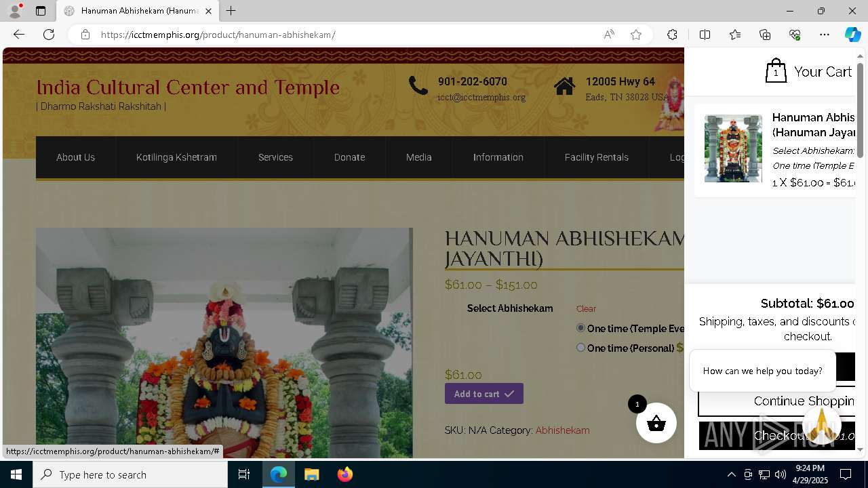This screenshot has height=488, width=868.
Task: Click the phone icon in header
Action: (x=418, y=85)
